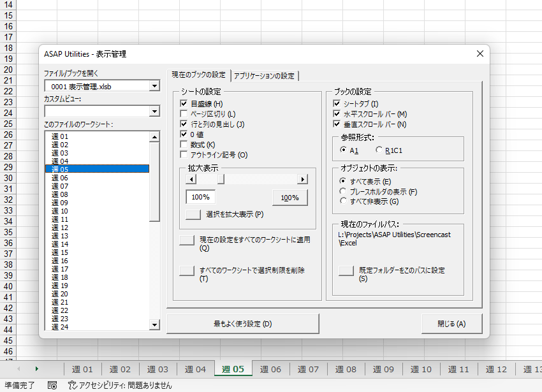The image size is (542, 392).
Task: Click the zoom slider left arrow
Action: (x=191, y=179)
